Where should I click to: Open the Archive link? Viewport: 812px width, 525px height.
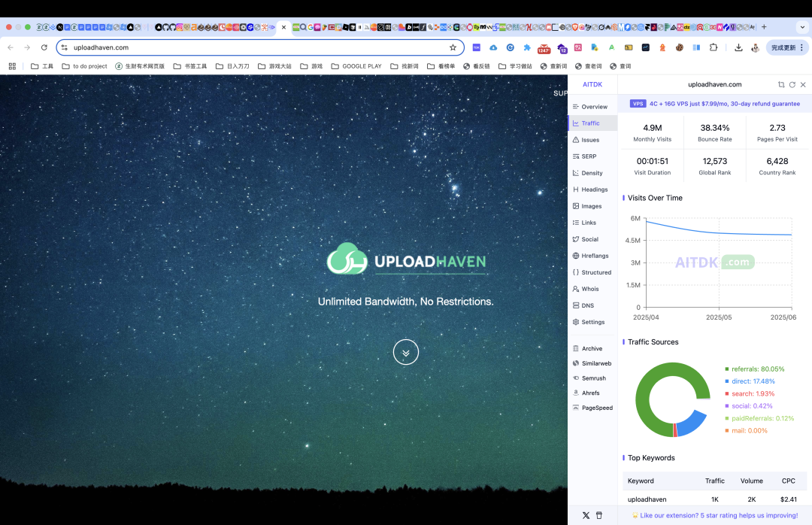click(x=587, y=349)
